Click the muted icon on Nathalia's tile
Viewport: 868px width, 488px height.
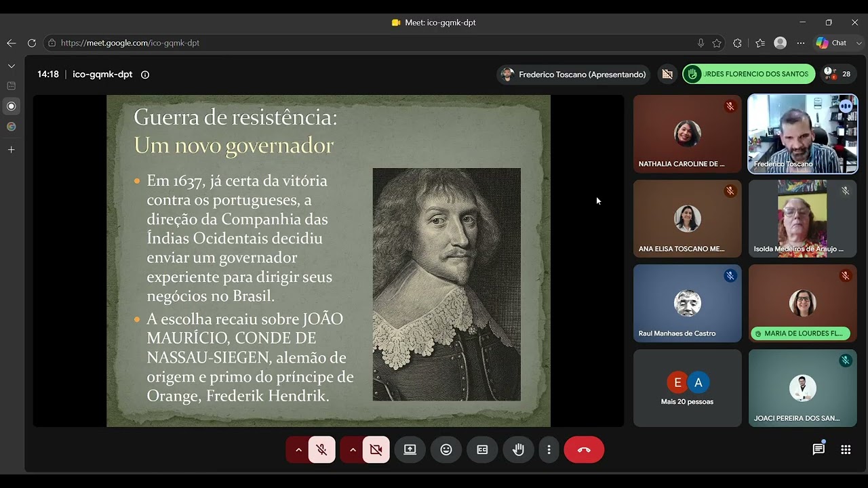point(730,106)
